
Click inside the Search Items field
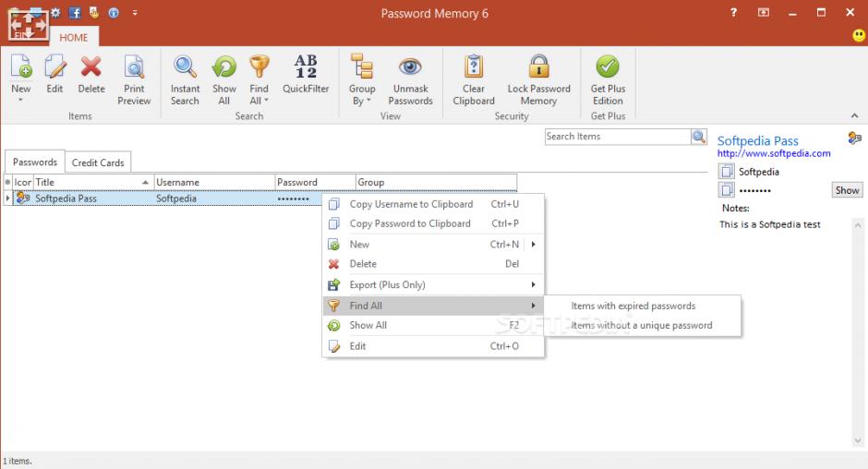pos(618,137)
